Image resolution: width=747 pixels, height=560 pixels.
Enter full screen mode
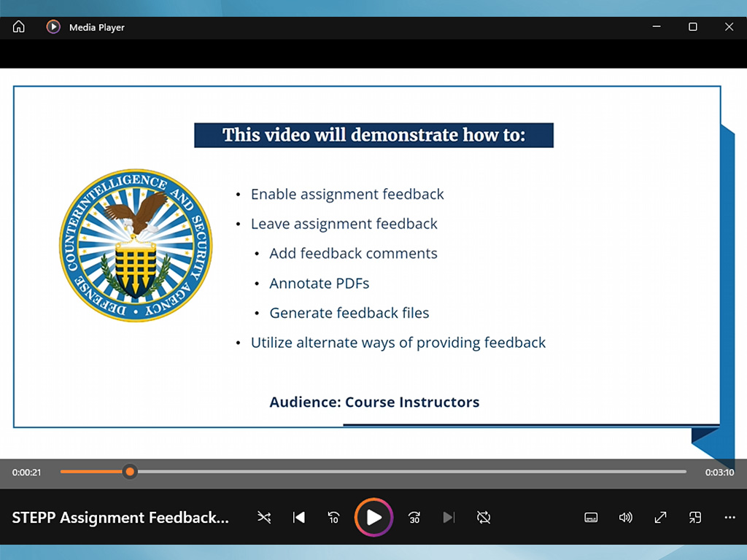(660, 518)
